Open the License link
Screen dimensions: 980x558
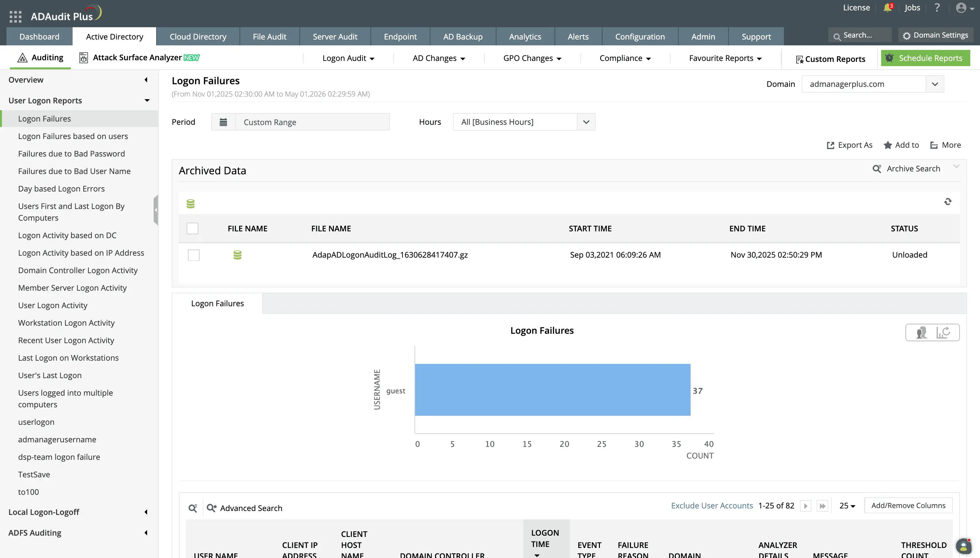click(x=856, y=8)
